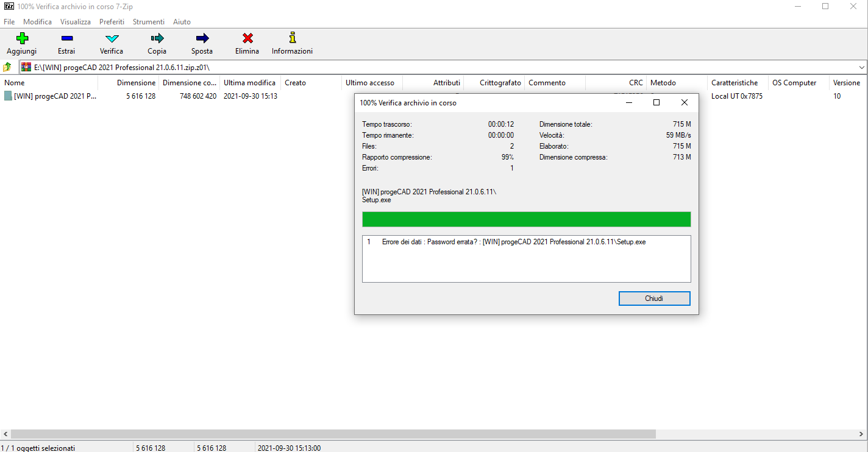Click status bar date '2021-09-30 15:13:00'
This screenshot has width=868, height=452.
pyautogui.click(x=289, y=448)
